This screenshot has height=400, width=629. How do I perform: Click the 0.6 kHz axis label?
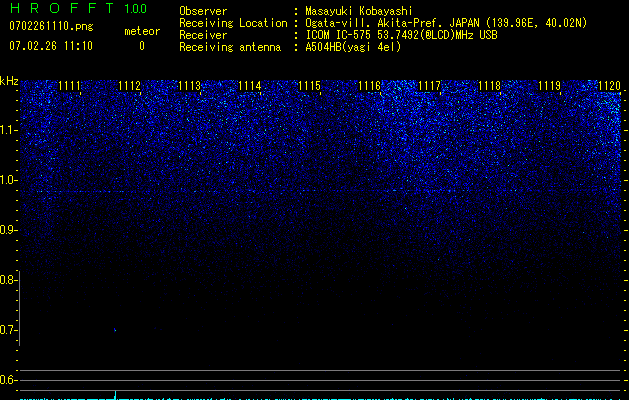click(8, 380)
